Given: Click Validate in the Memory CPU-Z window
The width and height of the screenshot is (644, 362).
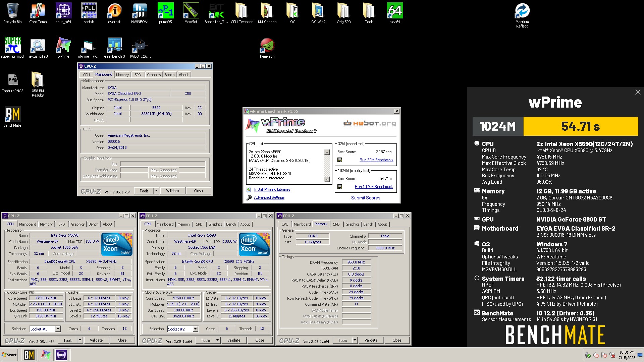Looking at the screenshot, I should point(371,340).
